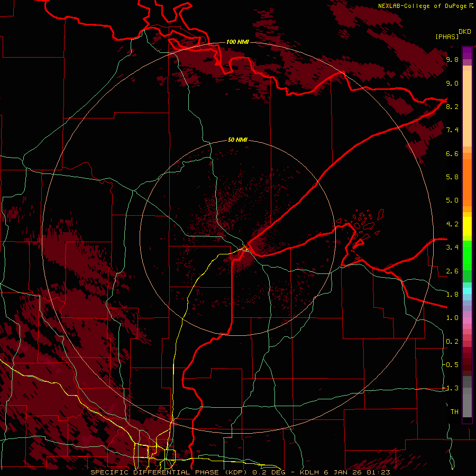This screenshot has height=476, width=476.
Task: Click the 4.2 scale value
Action: (452, 224)
